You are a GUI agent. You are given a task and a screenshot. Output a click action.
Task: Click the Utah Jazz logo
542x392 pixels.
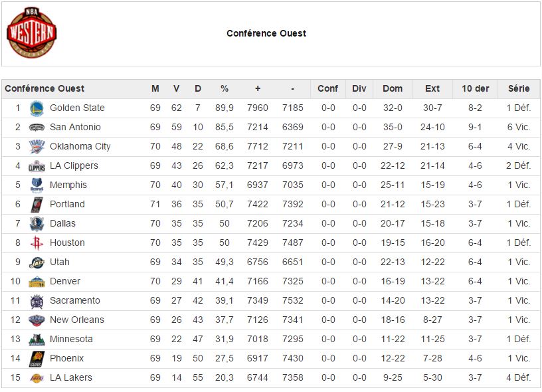[x=37, y=262]
